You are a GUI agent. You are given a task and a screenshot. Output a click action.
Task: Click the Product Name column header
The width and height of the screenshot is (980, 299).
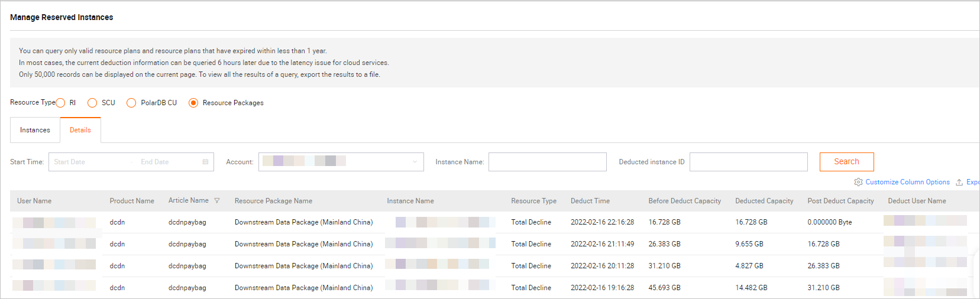(132, 201)
